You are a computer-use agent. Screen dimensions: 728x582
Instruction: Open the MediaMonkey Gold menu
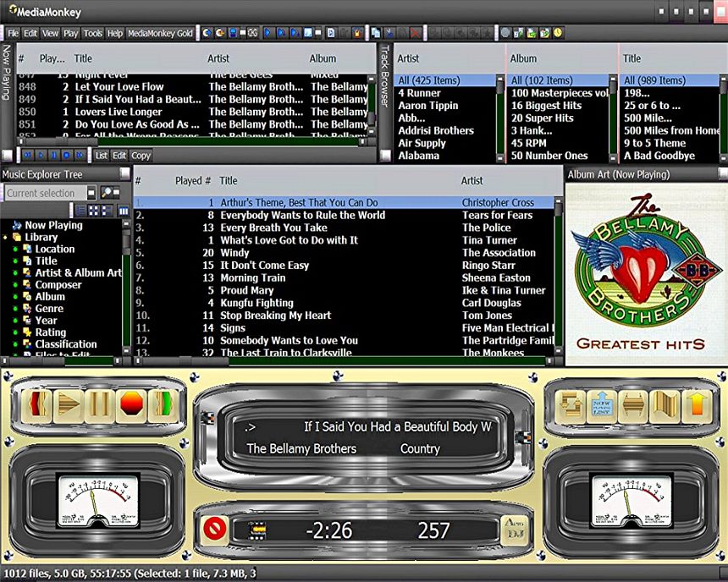pos(160,34)
